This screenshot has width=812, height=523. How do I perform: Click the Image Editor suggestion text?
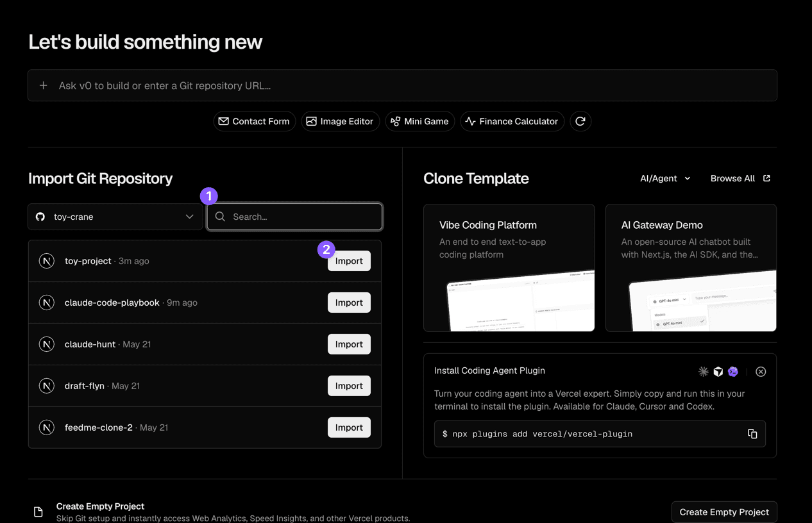click(x=347, y=121)
